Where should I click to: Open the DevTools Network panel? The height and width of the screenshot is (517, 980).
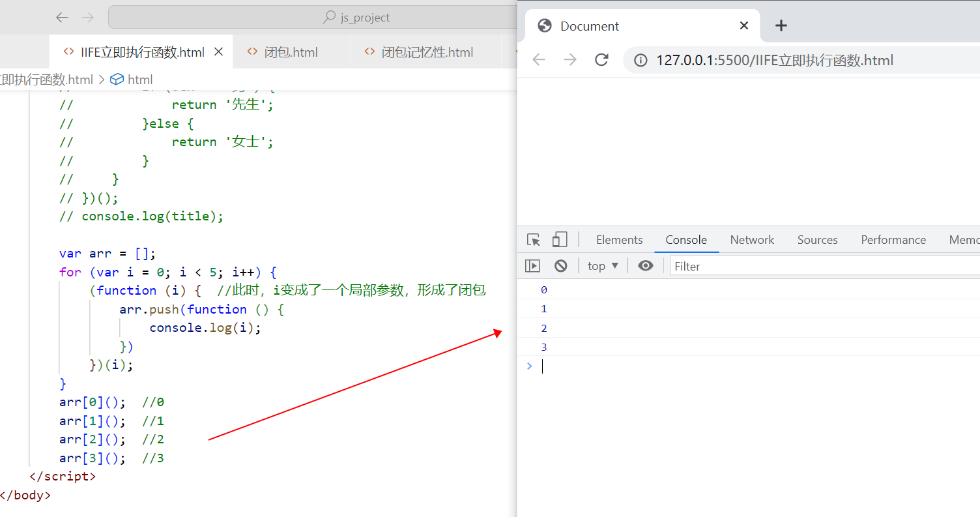coord(752,240)
